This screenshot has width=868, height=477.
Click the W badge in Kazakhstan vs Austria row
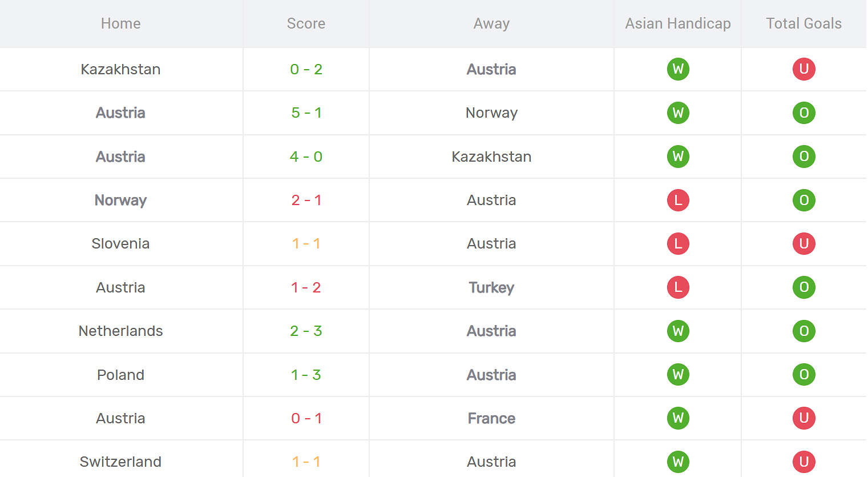[x=678, y=69]
